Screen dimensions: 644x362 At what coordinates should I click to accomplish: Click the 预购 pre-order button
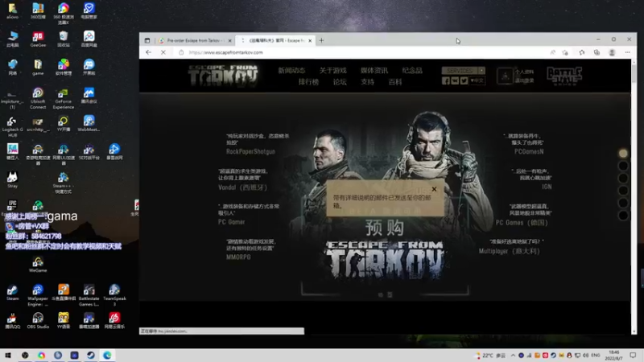click(x=385, y=228)
